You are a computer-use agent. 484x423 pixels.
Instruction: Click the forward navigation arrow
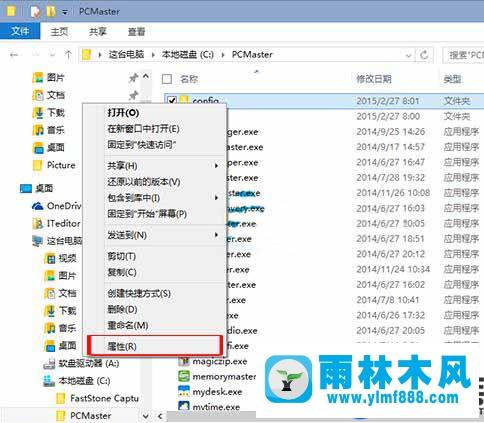click(x=35, y=55)
